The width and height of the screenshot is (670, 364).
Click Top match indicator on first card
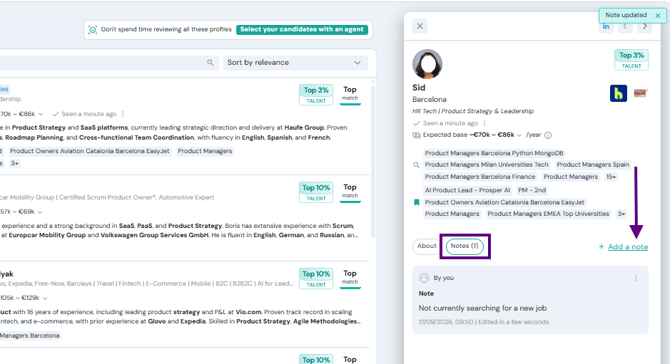350,94
